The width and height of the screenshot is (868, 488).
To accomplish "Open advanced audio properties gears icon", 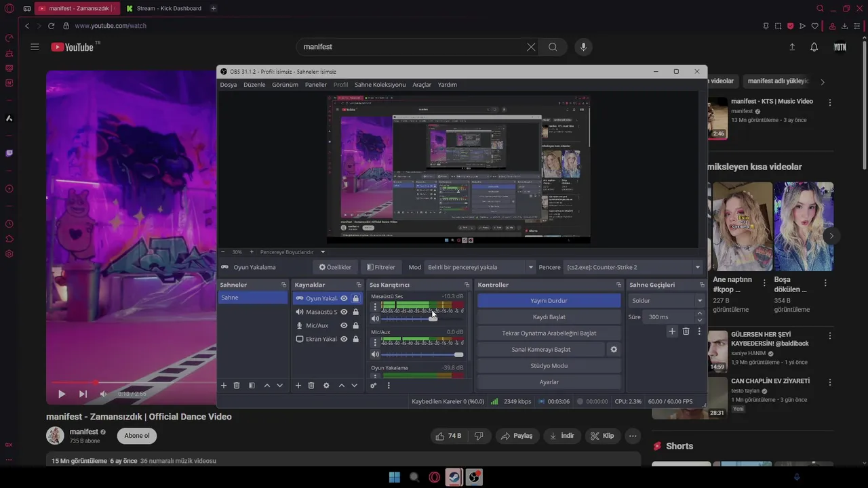I will pyautogui.click(x=374, y=386).
